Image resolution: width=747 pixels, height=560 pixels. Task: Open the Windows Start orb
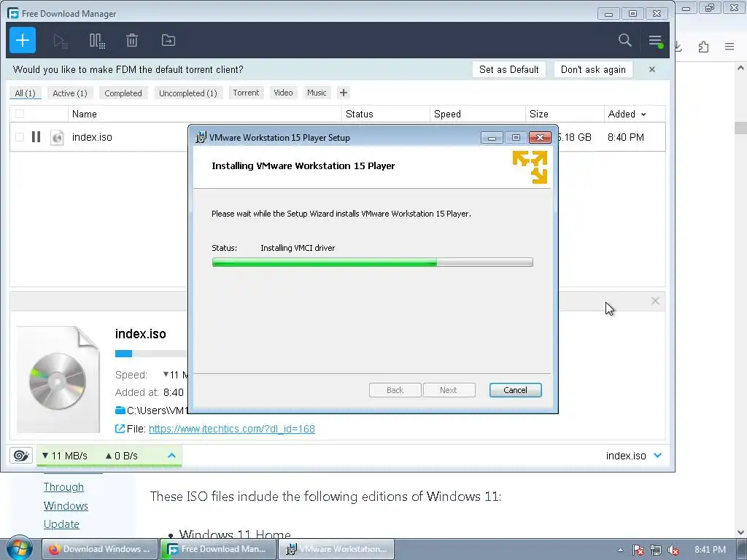tap(19, 548)
